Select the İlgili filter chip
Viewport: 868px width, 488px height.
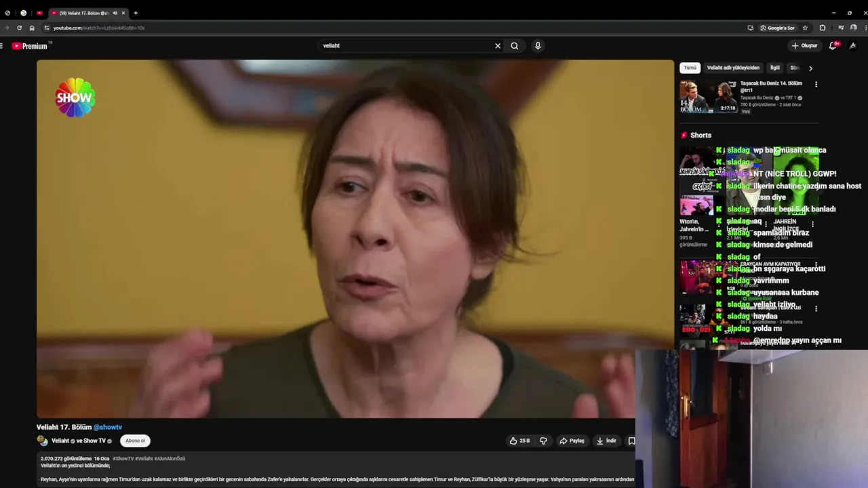pyautogui.click(x=774, y=68)
